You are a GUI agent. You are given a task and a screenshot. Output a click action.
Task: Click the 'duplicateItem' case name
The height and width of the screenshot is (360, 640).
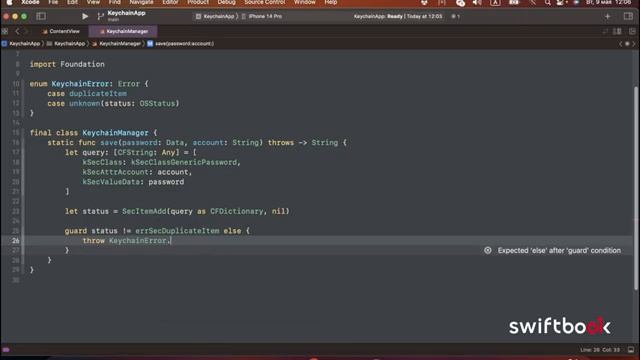[x=98, y=93]
